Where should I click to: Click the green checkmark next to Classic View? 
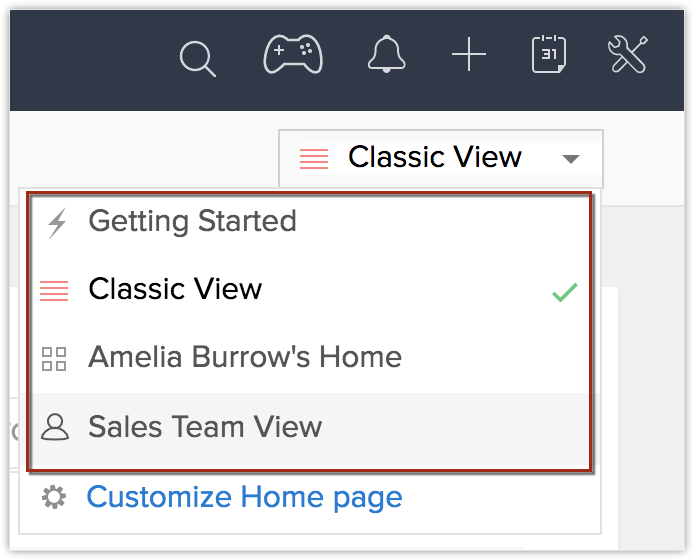(564, 293)
